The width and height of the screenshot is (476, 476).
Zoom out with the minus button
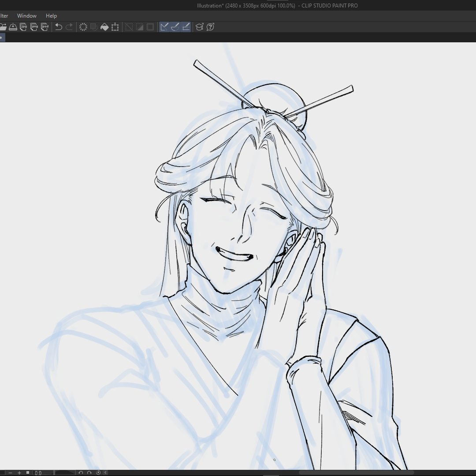pos(10,472)
